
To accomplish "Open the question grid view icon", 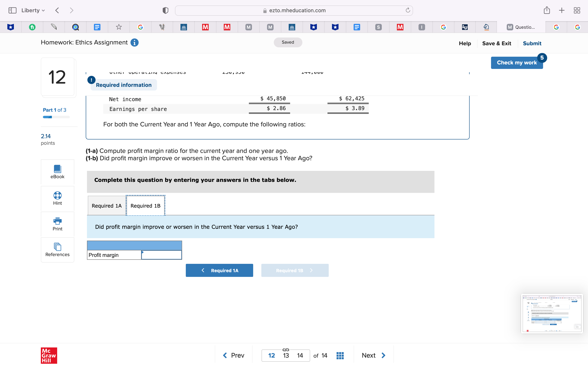I will pos(340,355).
